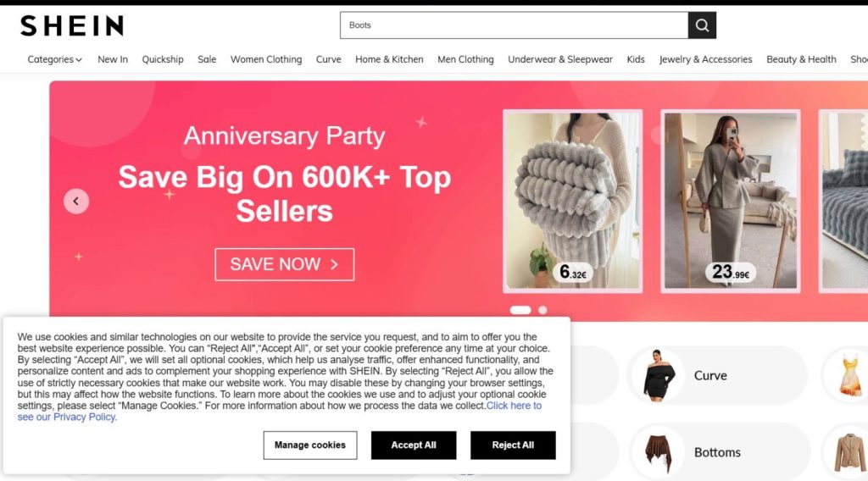This screenshot has width=868, height=481.
Task: Select the Bottoms category skirt icon
Action: (659, 452)
